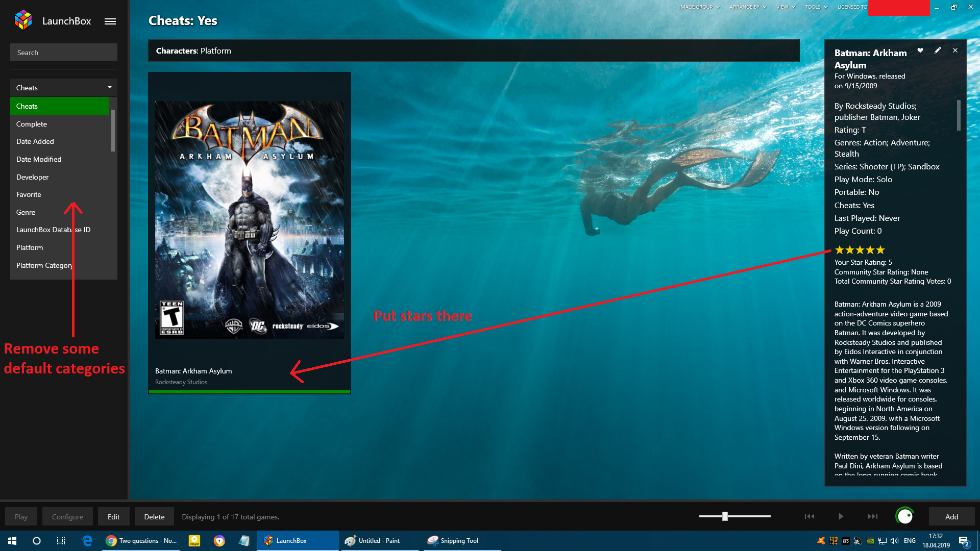Image resolution: width=980 pixels, height=551 pixels.
Task: Open the speaker device tray icon
Action: click(857, 541)
